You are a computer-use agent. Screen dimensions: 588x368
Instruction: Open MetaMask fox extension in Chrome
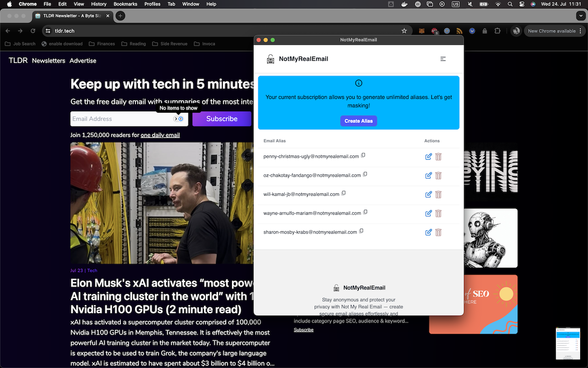[422, 31]
